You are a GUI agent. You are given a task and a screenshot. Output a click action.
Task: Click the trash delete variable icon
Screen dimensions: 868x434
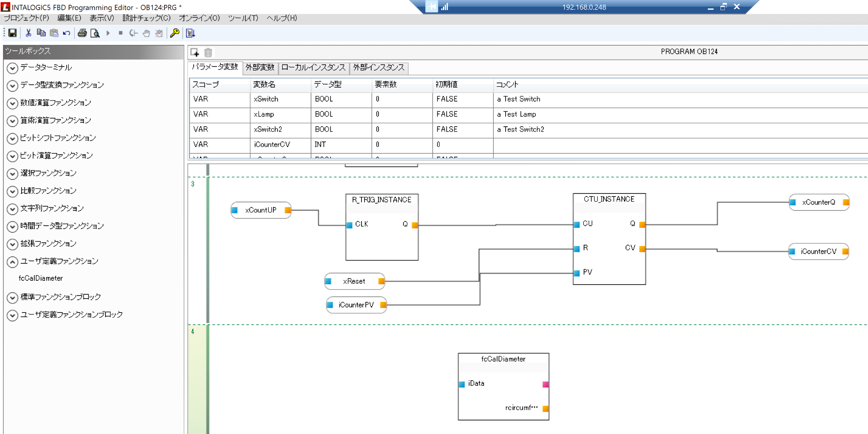pyautogui.click(x=208, y=52)
